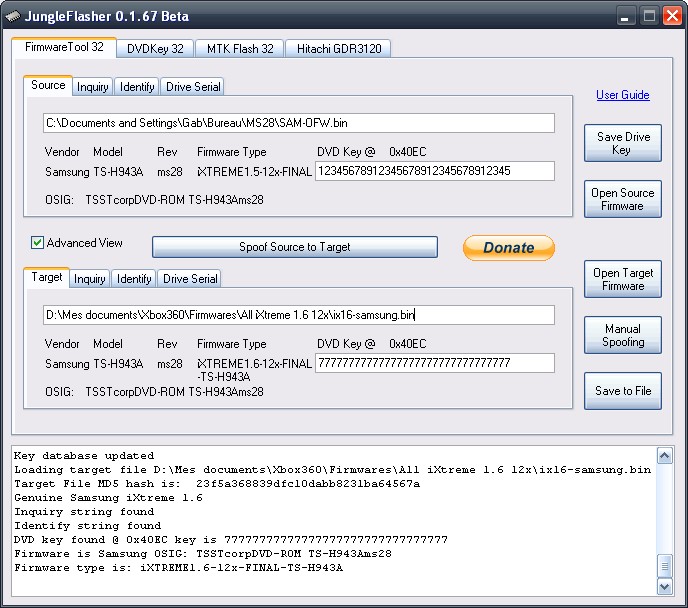688x608 pixels.
Task: Click the target firmware path field
Action: (x=299, y=315)
